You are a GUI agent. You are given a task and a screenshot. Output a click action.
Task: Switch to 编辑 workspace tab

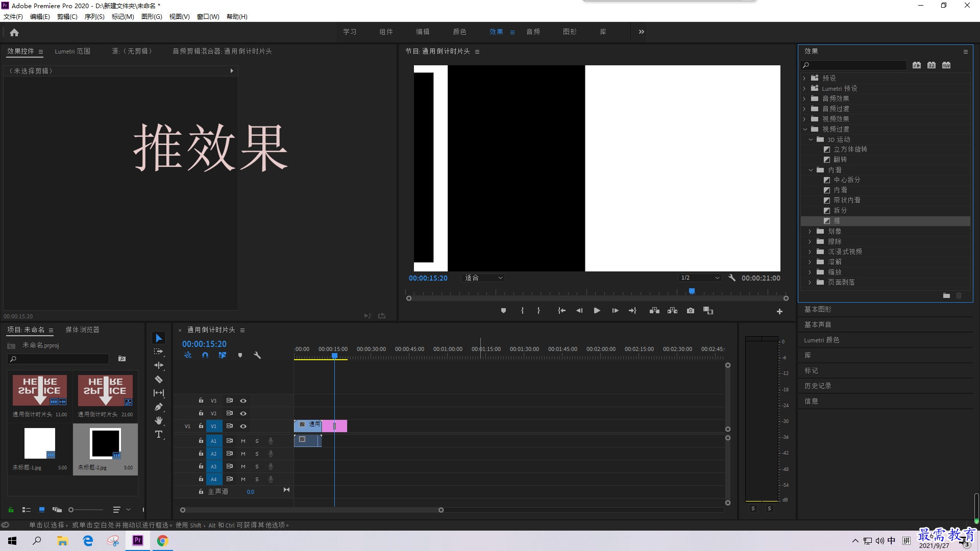click(x=423, y=32)
